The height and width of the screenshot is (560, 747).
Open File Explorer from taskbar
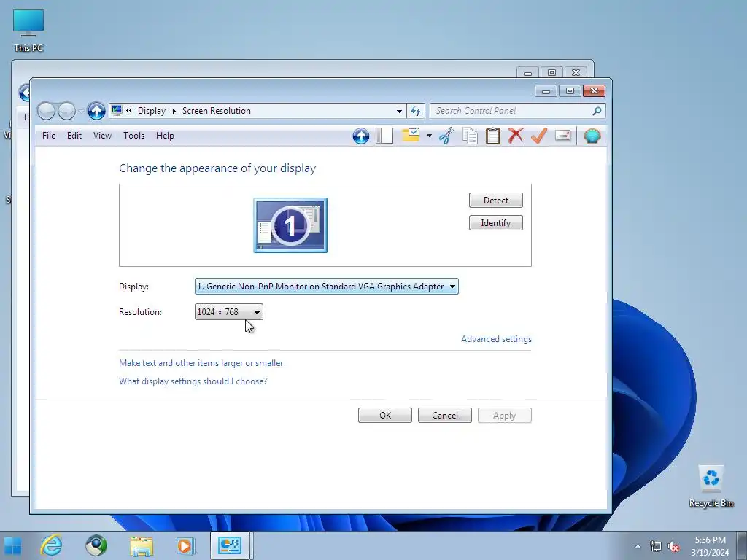pos(142,545)
